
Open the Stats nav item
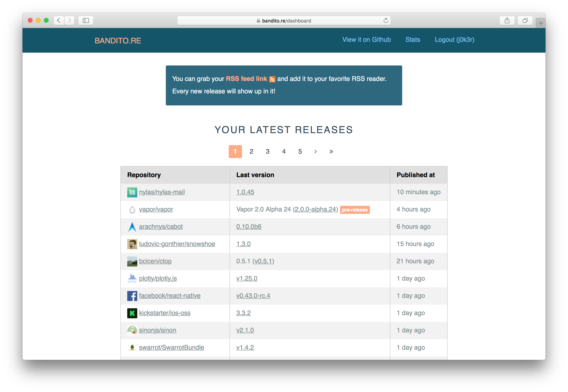412,40
